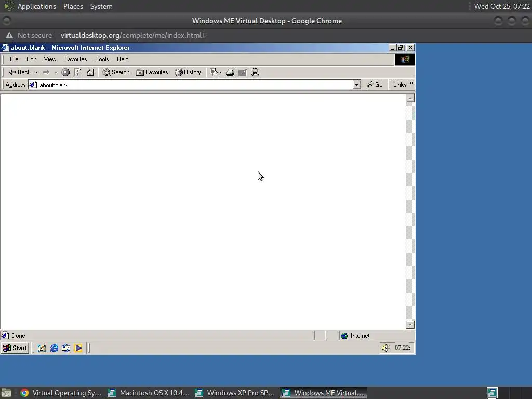Launch Internet Explorer from quick launch
The image size is (532, 399).
[x=54, y=348]
